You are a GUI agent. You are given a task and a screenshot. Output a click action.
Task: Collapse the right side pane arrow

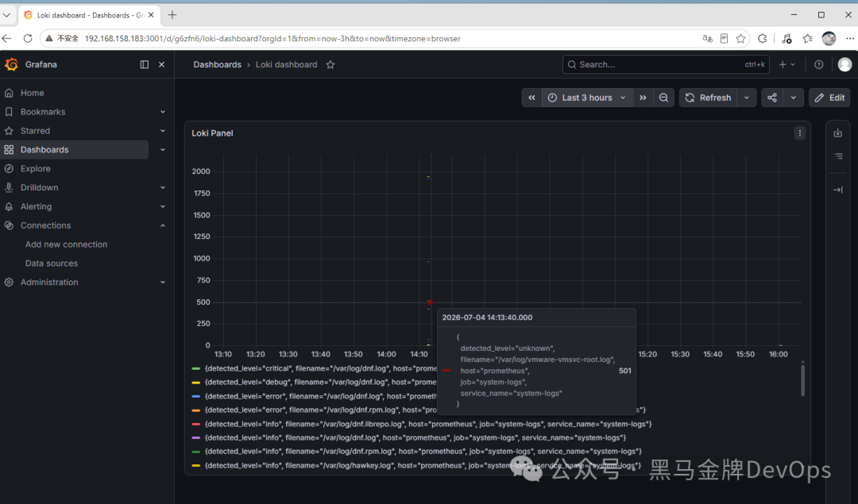tap(838, 190)
